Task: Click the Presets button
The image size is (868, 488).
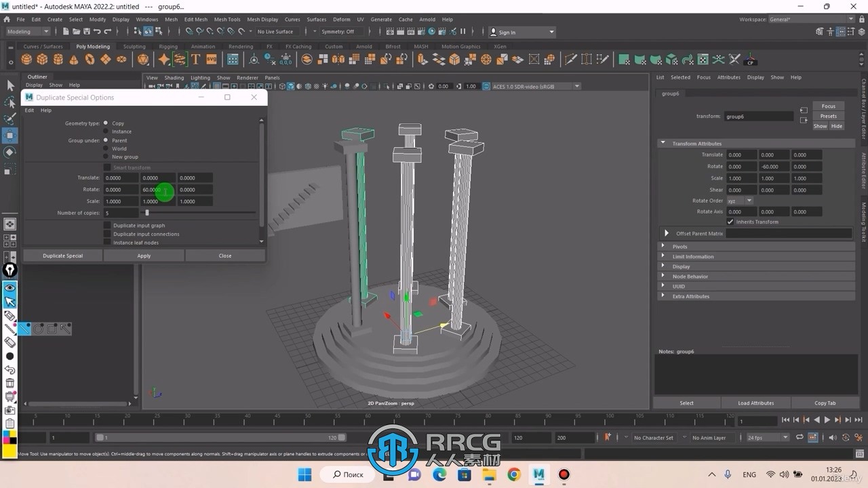Action: (x=829, y=116)
